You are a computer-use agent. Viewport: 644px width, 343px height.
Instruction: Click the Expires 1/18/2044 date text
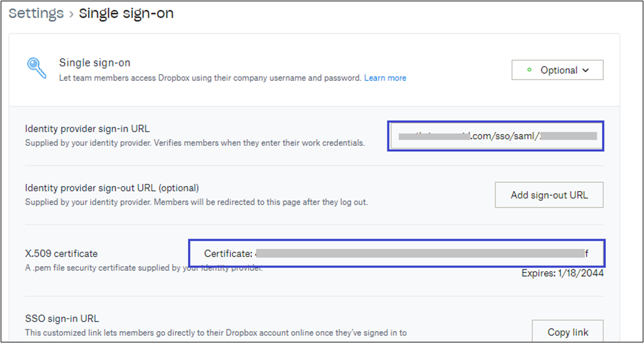click(x=562, y=273)
